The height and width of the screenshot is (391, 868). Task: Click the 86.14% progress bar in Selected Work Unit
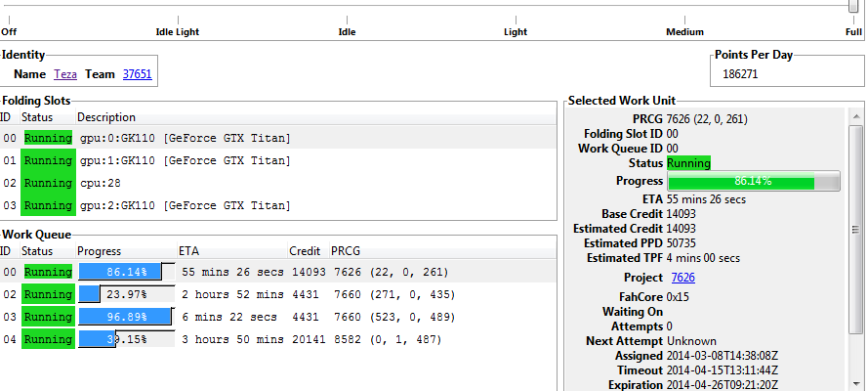pyautogui.click(x=754, y=181)
